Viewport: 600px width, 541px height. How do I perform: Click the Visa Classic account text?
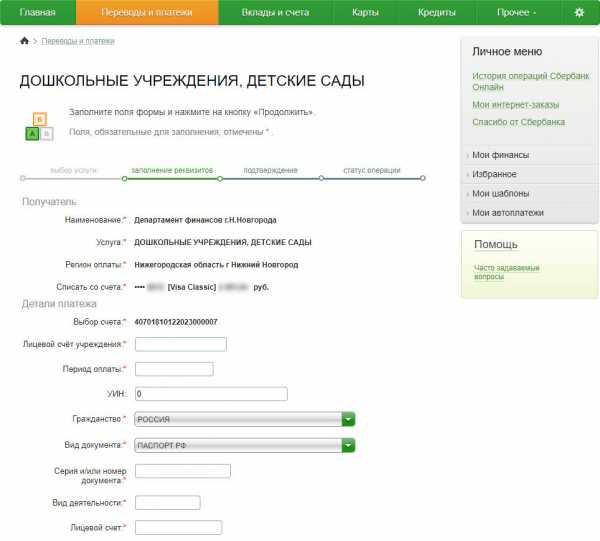(x=192, y=287)
